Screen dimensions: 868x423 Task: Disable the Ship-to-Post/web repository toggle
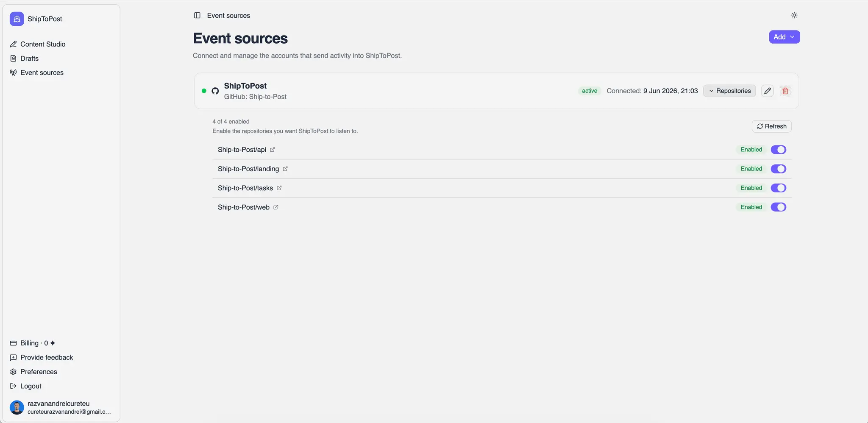coord(779,207)
